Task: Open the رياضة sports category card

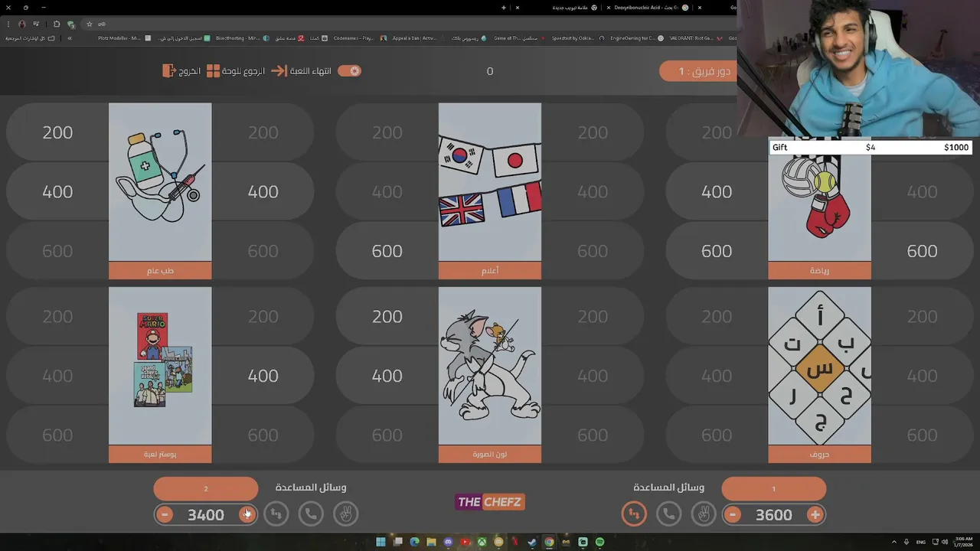Action: point(819,207)
